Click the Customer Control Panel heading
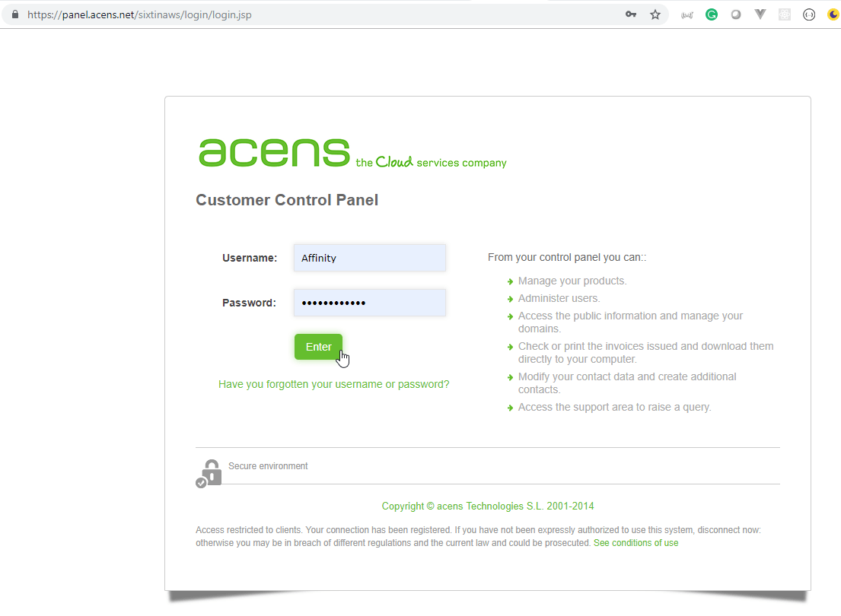 pos(287,200)
